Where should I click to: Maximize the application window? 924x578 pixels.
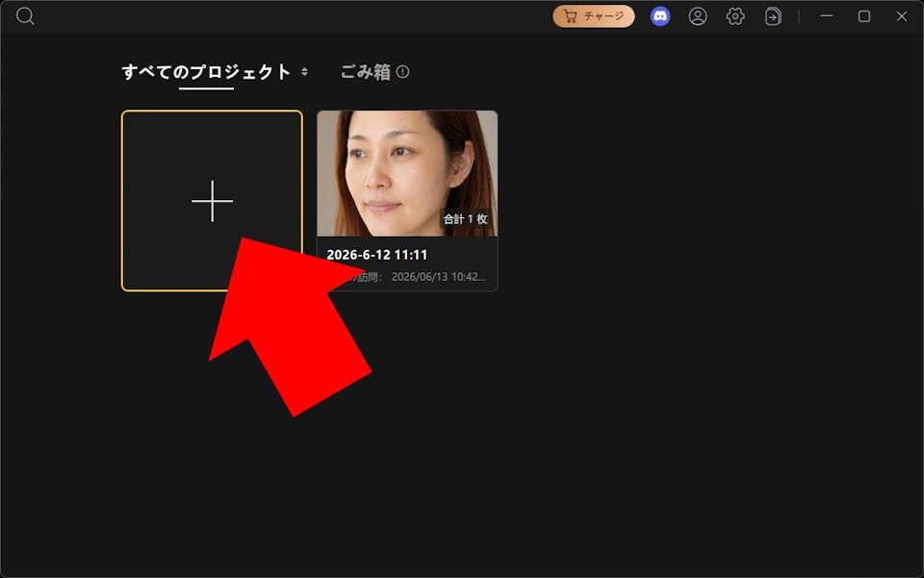(864, 16)
